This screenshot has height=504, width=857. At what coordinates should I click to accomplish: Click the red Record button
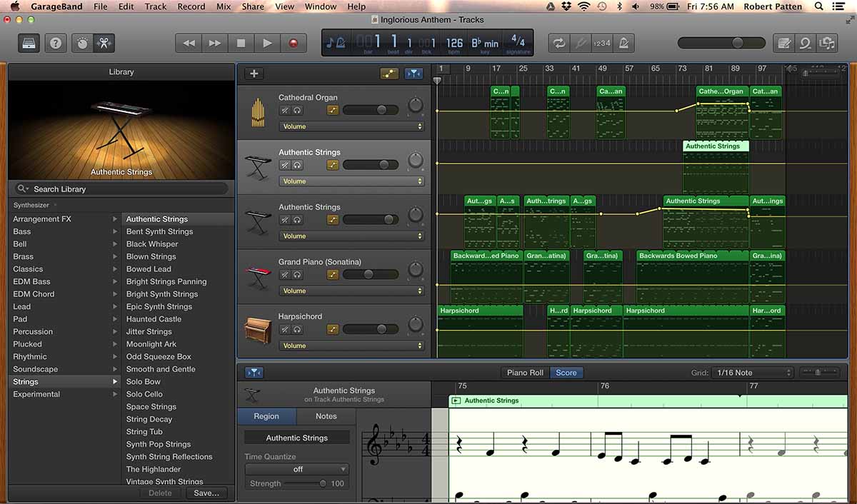[293, 43]
